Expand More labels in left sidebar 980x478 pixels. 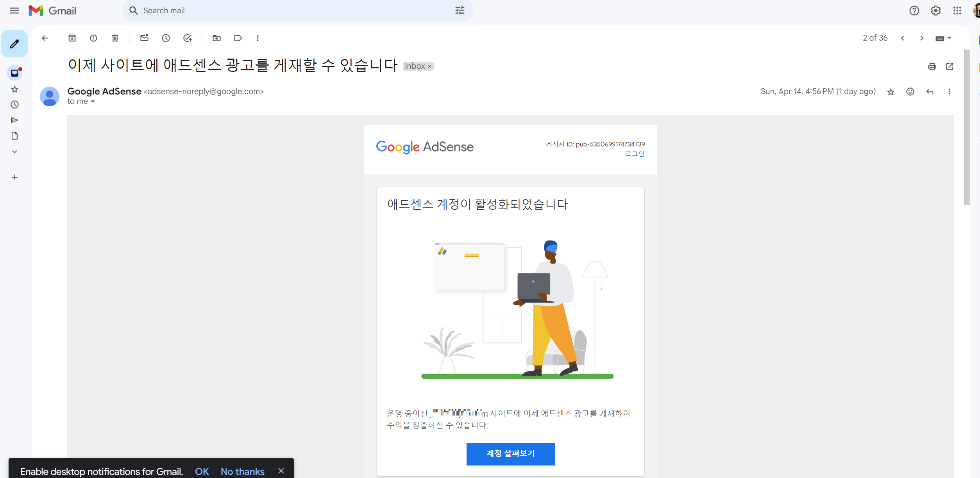[14, 152]
